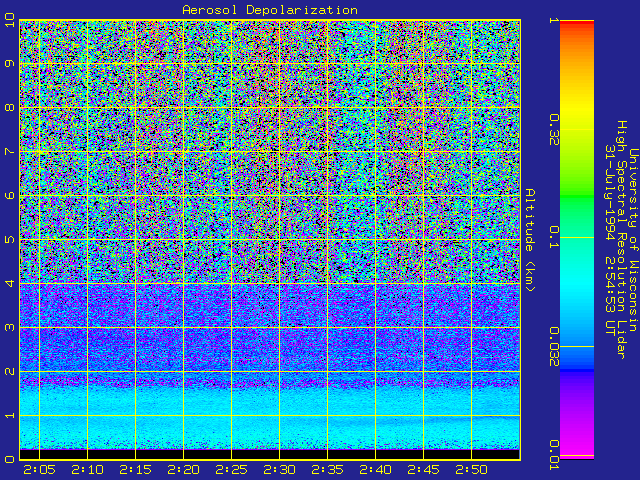Click the 'University of Wisconsin' caption

tap(633, 240)
